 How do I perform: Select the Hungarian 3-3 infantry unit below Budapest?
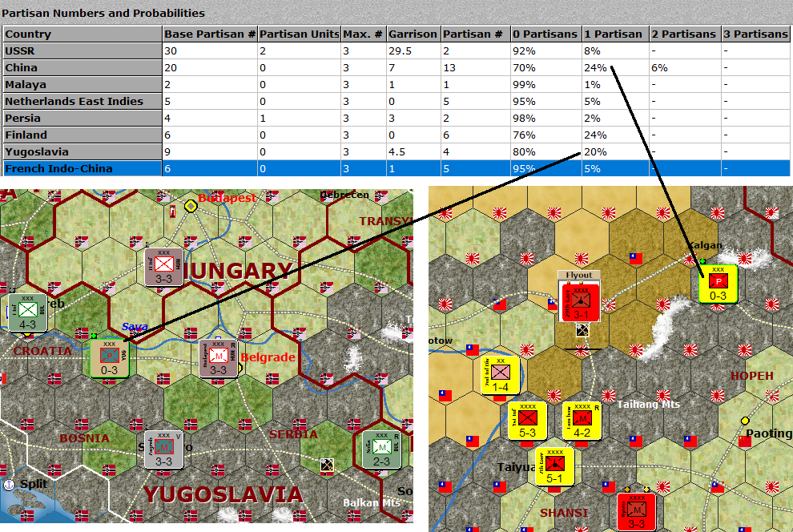pyautogui.click(x=164, y=267)
